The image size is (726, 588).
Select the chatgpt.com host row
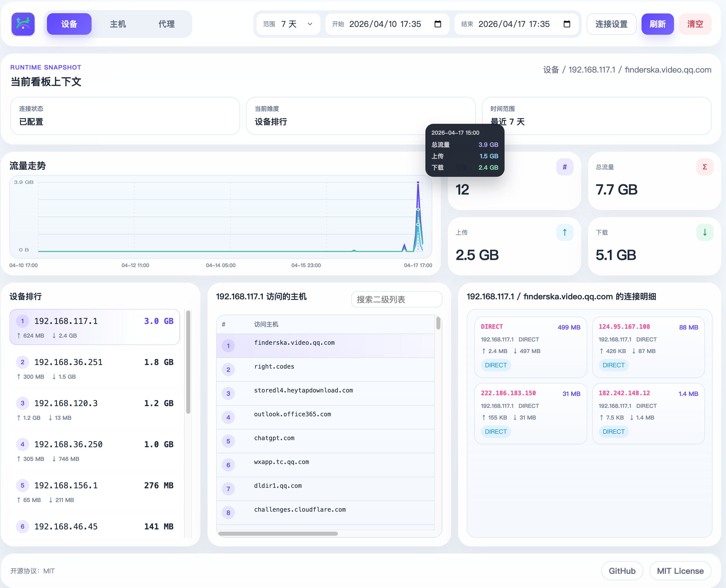325,441
